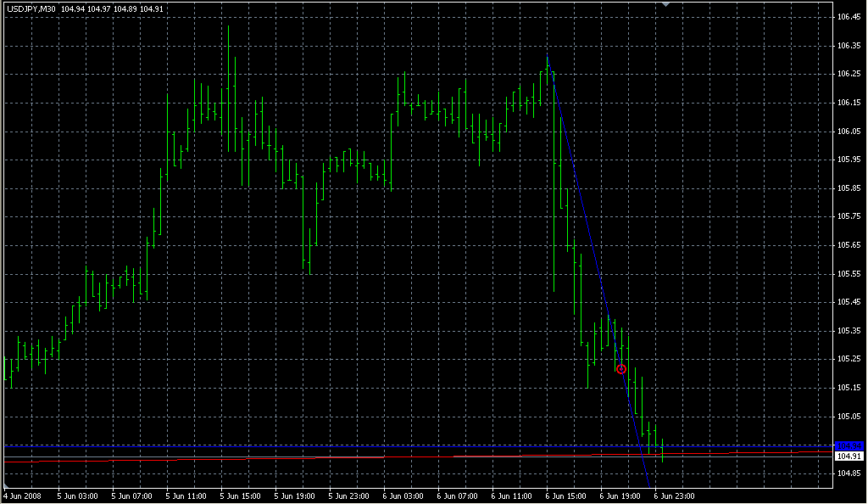Select the white 104.91 current price tag
This screenshot has width=868, height=504.
click(x=849, y=456)
